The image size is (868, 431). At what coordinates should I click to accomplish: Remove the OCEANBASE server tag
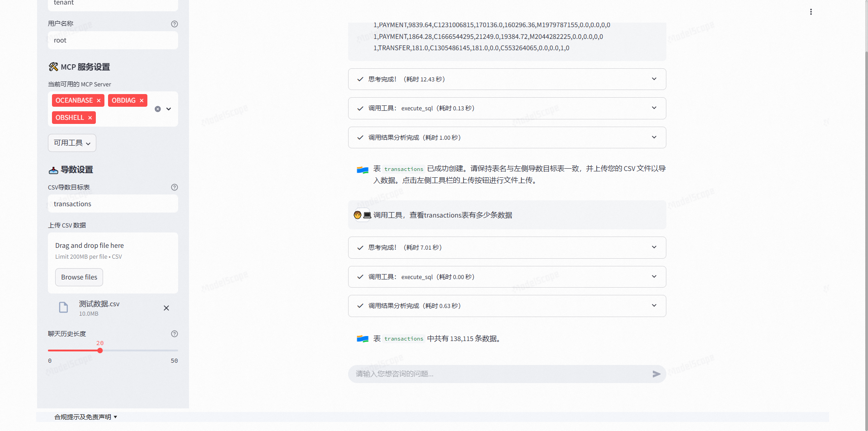point(99,100)
